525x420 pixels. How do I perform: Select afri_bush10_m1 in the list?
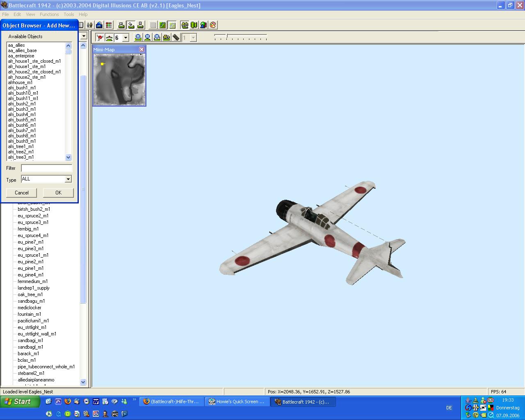[23, 93]
